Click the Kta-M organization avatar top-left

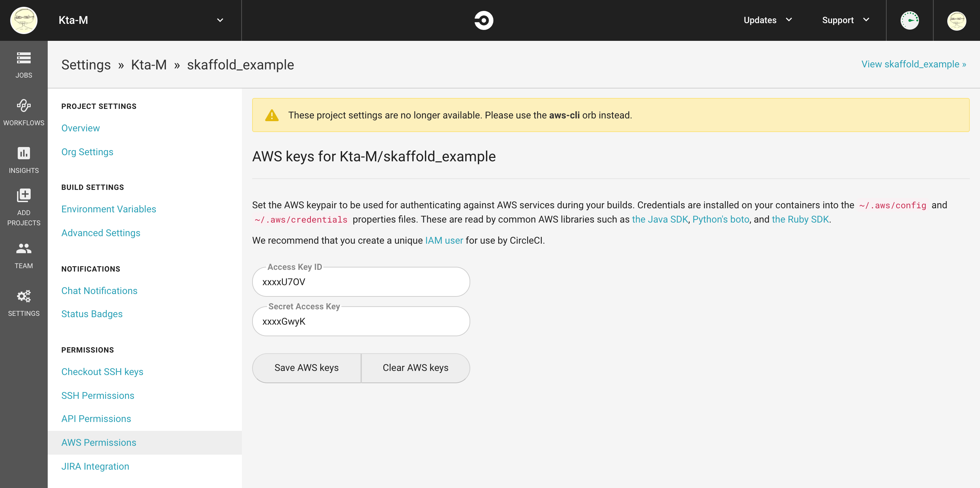coord(23,20)
